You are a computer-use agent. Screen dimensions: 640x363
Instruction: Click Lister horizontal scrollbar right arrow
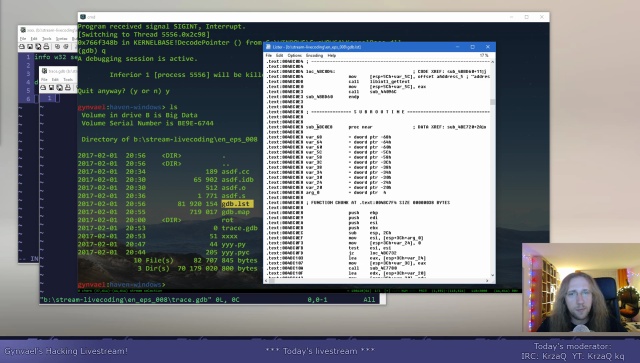click(487, 281)
